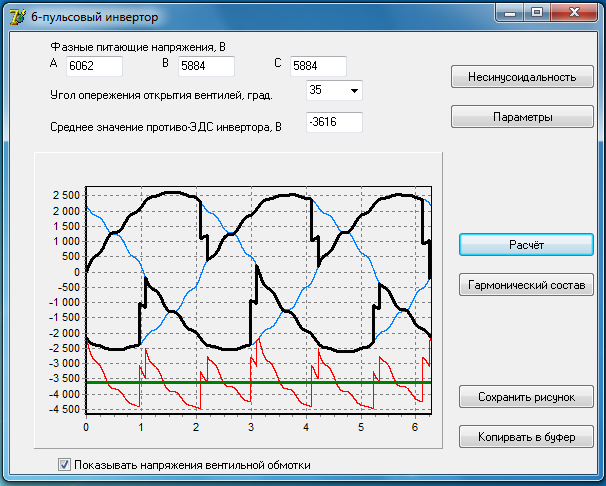Click the application icon in title bar
The image size is (606, 486).
point(17,17)
